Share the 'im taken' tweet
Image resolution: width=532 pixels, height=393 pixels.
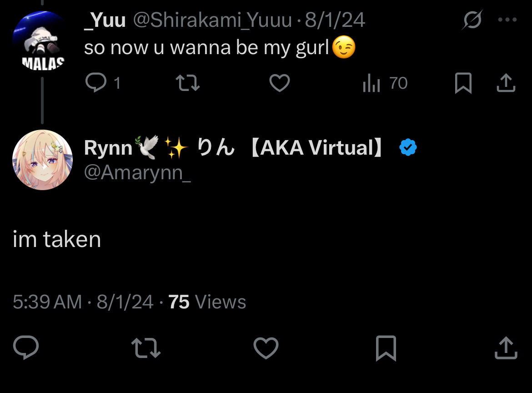click(505, 348)
